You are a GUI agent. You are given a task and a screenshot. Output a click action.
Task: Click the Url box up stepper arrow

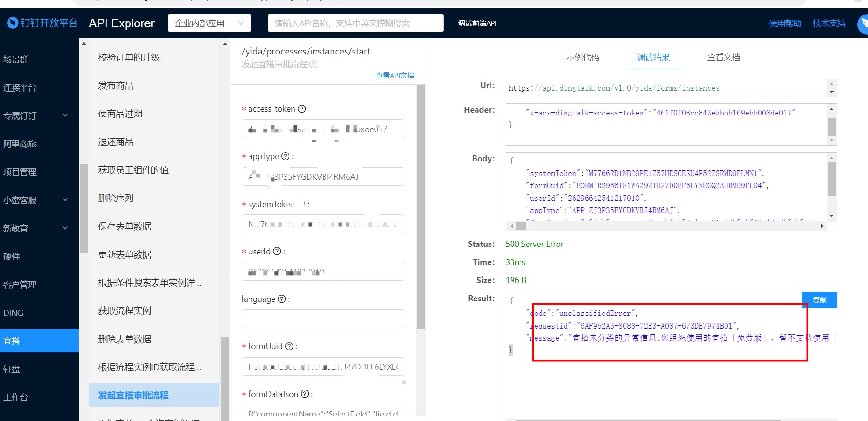click(x=831, y=84)
